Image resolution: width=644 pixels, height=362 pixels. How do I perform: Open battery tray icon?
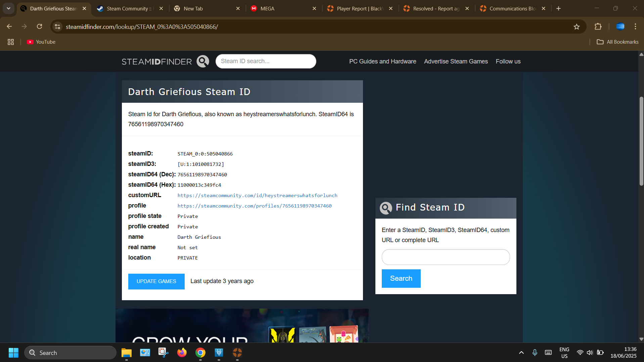[x=600, y=353]
